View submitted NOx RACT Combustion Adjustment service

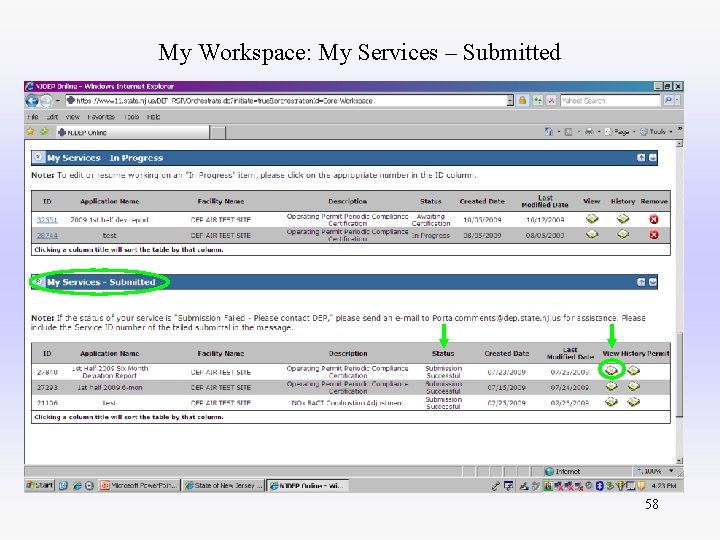[612, 402]
